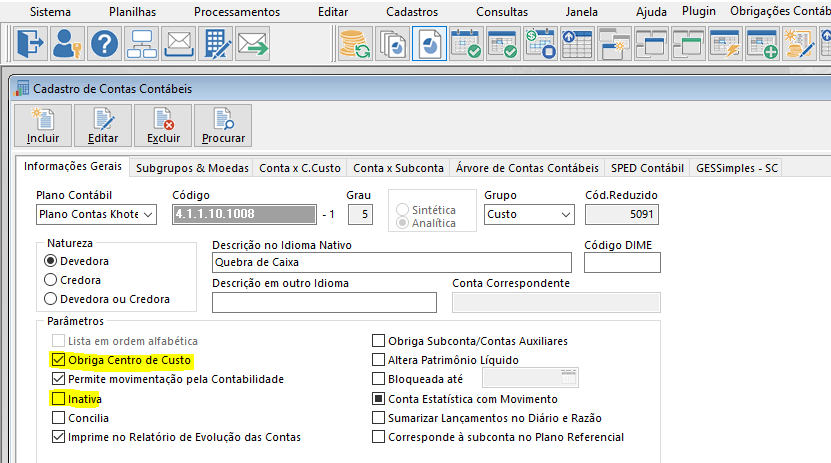Click the table with lightning bolt icon
831x463 pixels.
[726, 43]
